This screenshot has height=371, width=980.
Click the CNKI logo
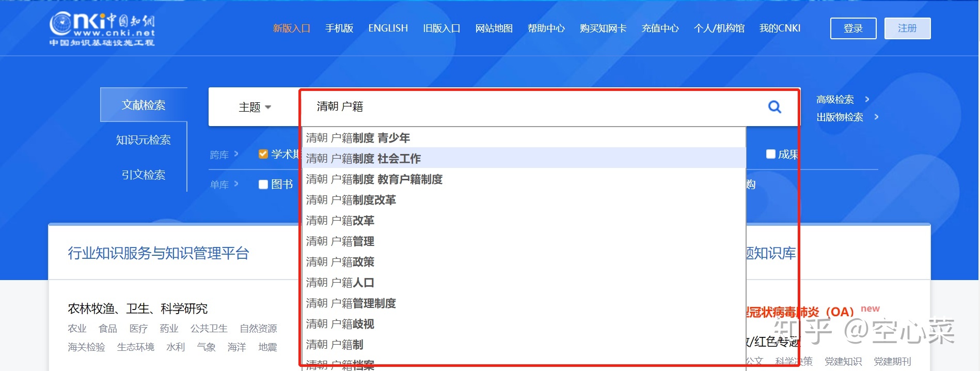102,29
